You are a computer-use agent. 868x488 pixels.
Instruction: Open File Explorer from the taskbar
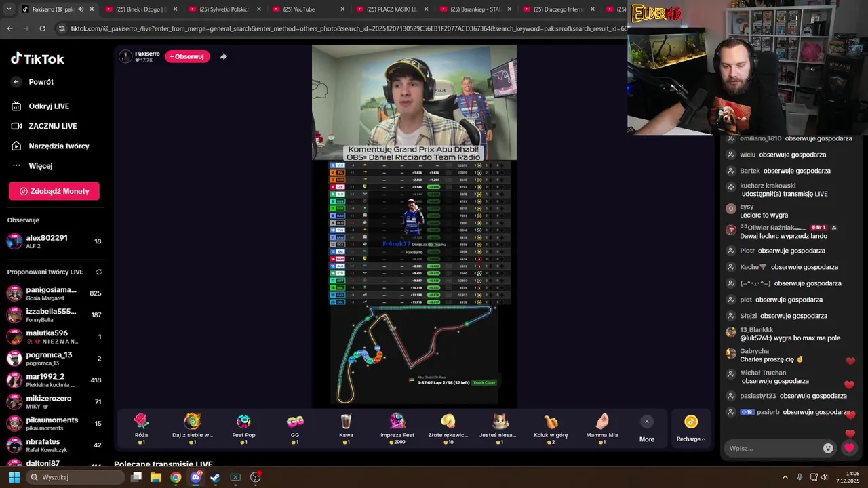[156, 477]
